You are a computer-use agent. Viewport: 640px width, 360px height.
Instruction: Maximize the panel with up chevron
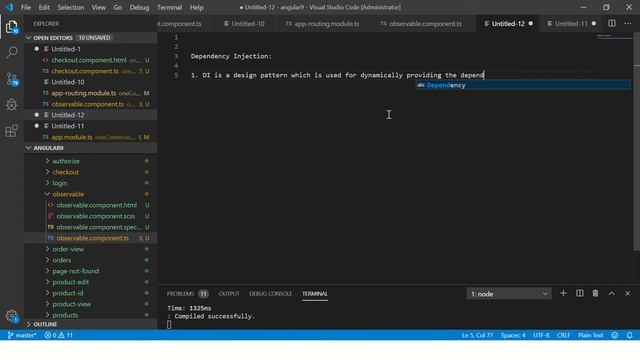[x=611, y=293]
